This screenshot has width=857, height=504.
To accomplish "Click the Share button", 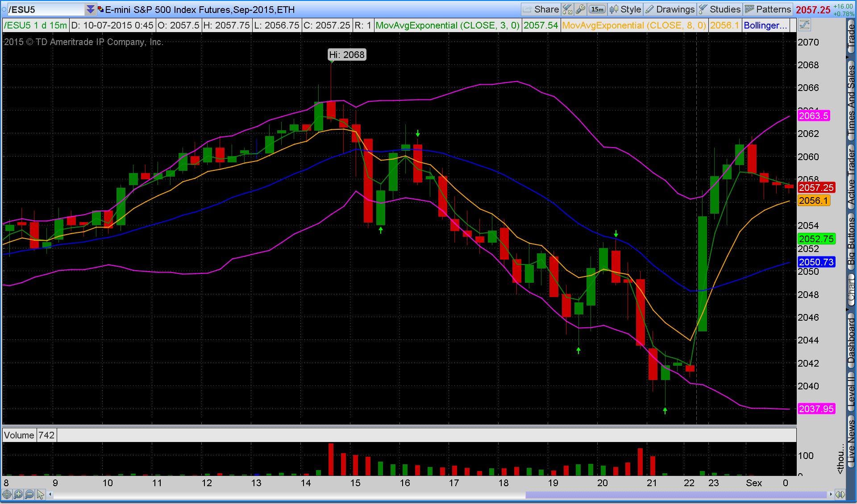I will point(541,9).
